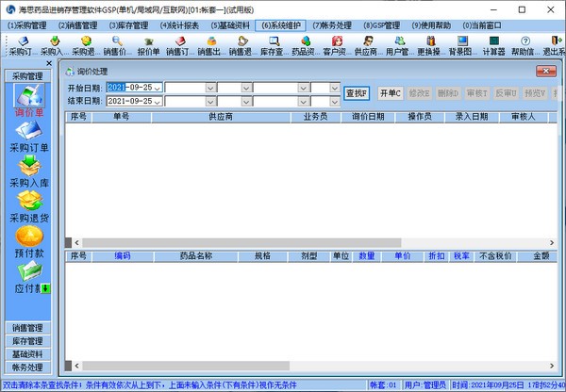Open the first filter combo box next to start date
Viewport: 566px width, 392px height.
(223, 88)
